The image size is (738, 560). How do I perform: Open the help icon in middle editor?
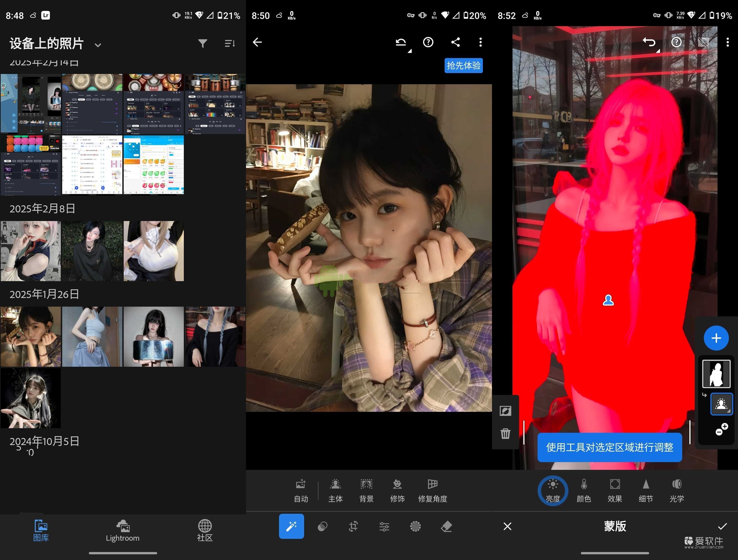pyautogui.click(x=428, y=42)
